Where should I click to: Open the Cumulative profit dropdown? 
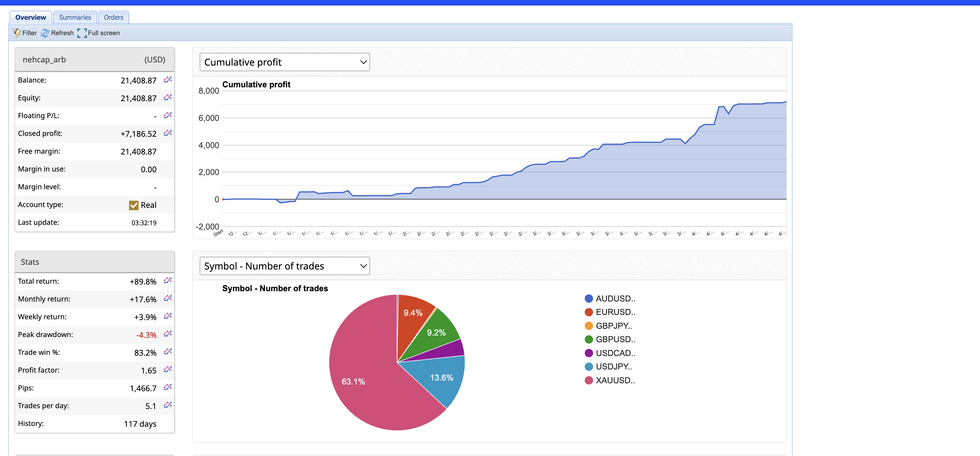coord(285,62)
